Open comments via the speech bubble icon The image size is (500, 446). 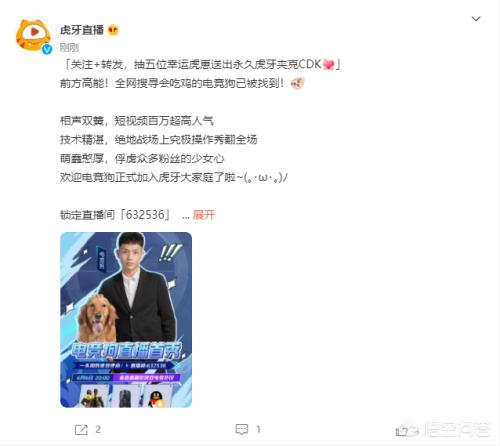(x=242, y=429)
